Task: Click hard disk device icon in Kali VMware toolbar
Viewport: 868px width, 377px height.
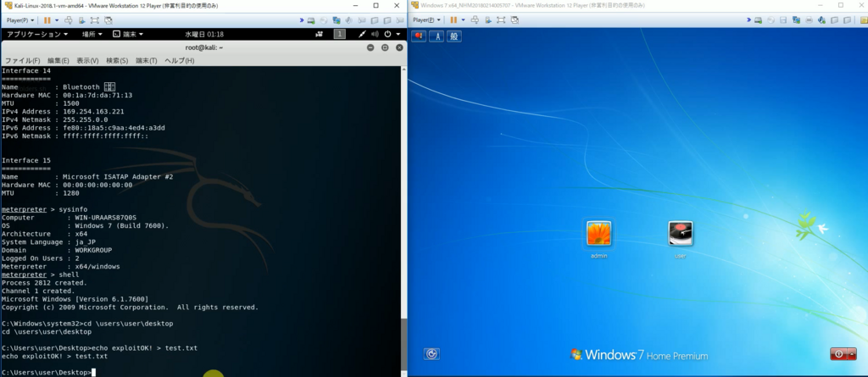Action: pos(312,20)
